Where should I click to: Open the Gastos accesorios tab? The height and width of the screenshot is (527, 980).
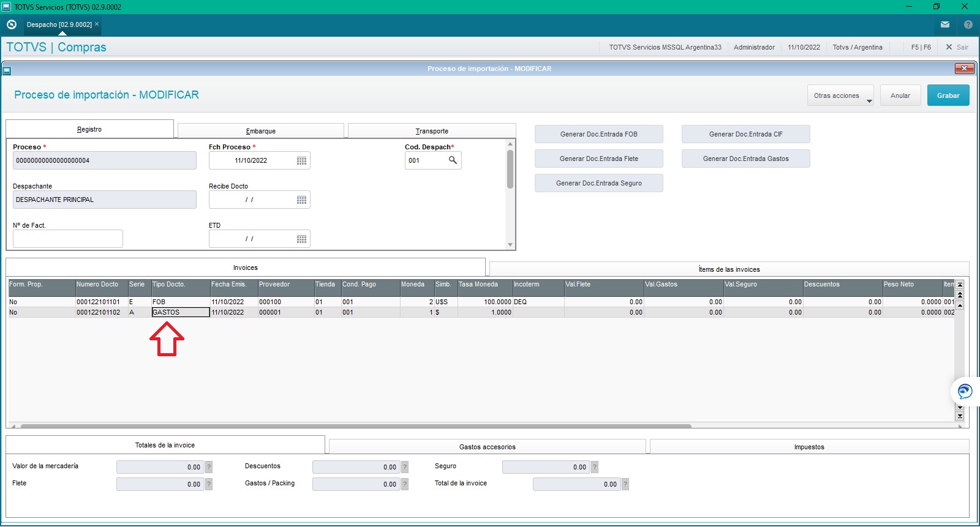488,447
